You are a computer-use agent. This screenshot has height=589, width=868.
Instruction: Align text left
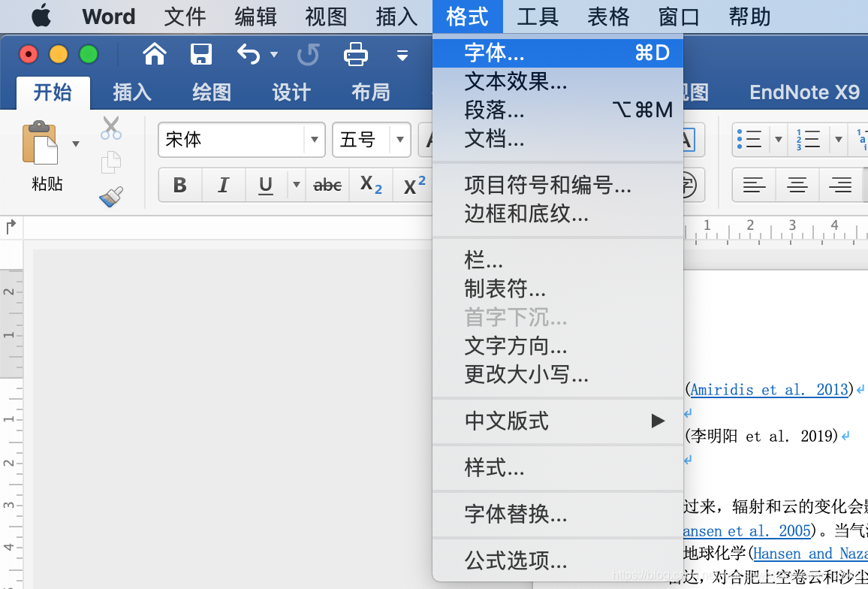(754, 185)
